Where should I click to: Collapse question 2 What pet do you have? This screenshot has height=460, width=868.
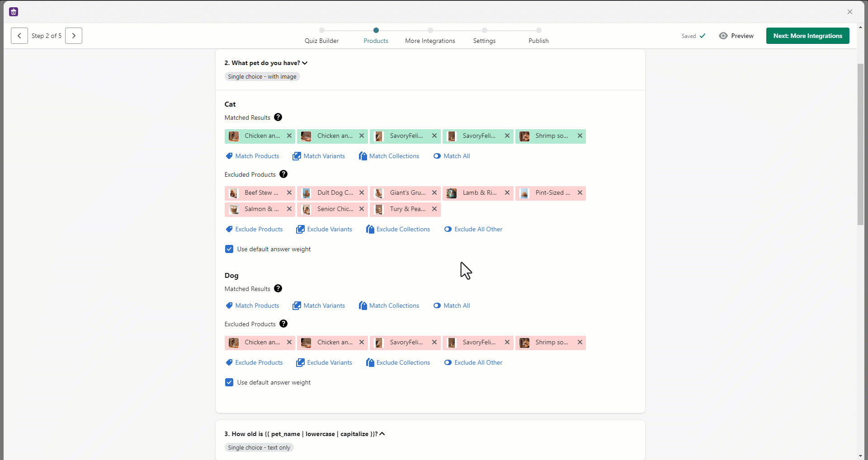[305, 63]
